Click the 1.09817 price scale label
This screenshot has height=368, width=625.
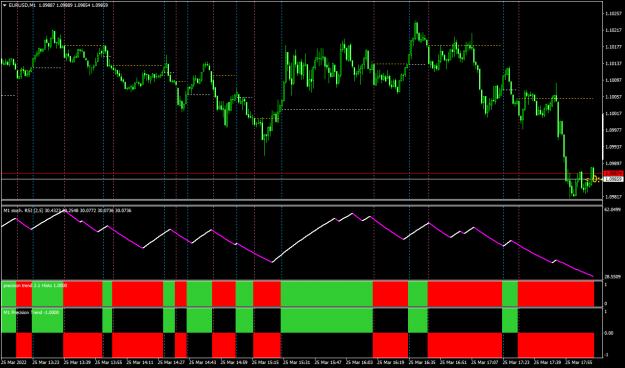click(614, 197)
